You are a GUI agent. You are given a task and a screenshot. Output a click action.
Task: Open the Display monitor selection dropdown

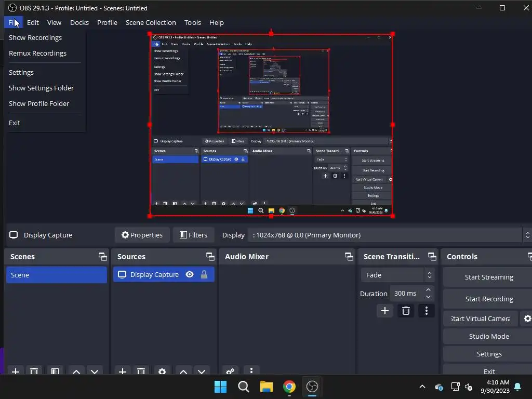pos(390,235)
